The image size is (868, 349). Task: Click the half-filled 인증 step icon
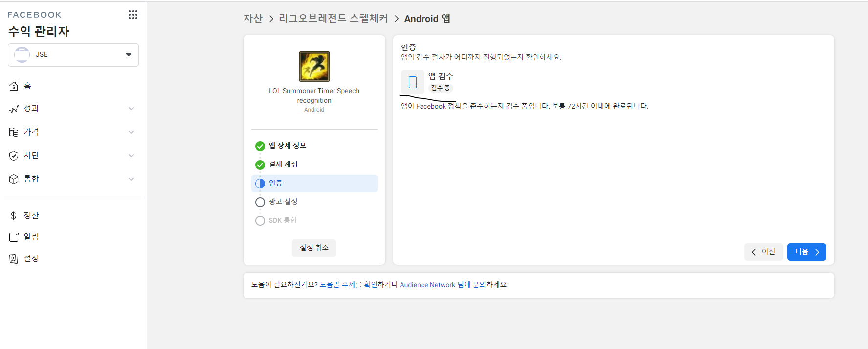pos(260,184)
